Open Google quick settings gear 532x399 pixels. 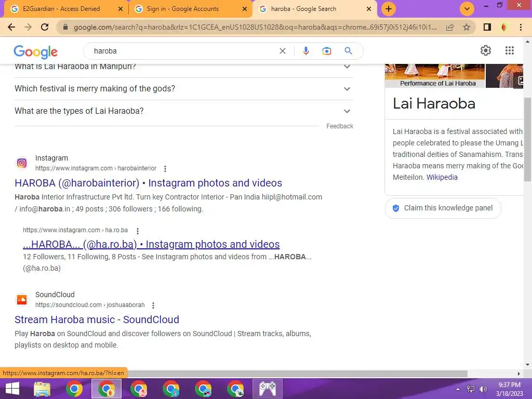(x=486, y=50)
